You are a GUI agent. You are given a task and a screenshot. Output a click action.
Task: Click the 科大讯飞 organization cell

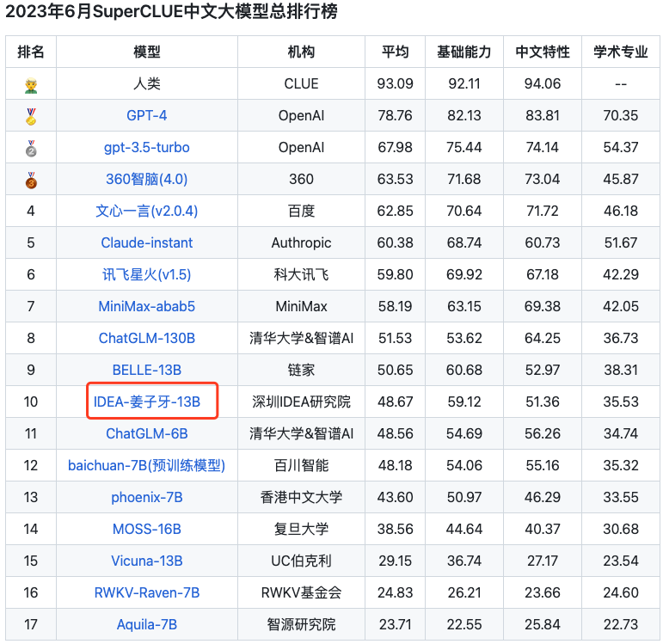point(301,275)
